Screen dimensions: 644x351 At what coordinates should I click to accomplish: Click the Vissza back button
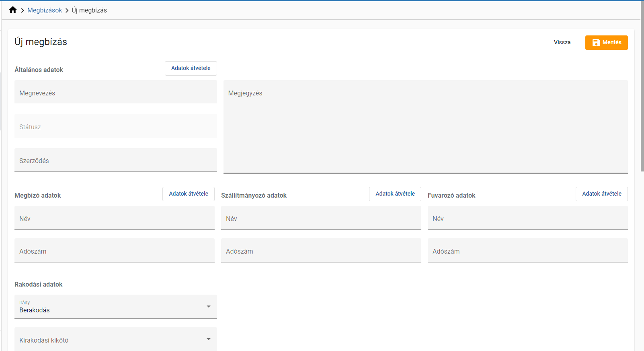point(562,43)
